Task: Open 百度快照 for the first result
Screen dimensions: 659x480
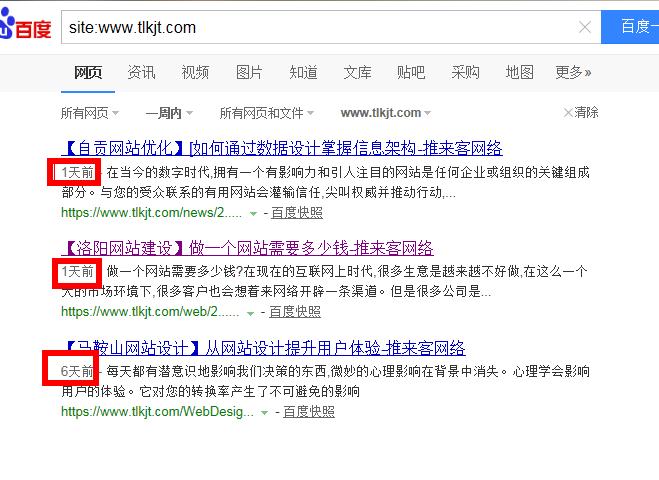Action: pos(296,213)
